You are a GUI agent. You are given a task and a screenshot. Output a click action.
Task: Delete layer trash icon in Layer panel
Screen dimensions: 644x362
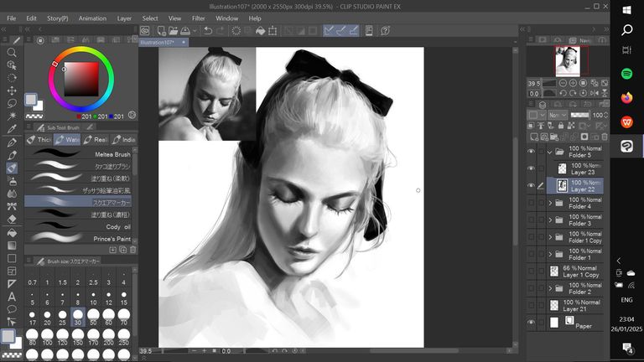click(x=604, y=137)
